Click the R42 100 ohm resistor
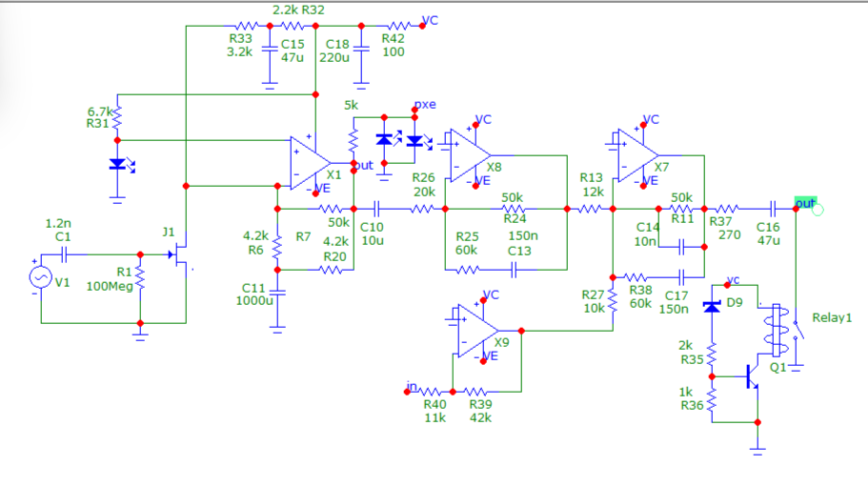This screenshot has width=868, height=486. click(399, 26)
